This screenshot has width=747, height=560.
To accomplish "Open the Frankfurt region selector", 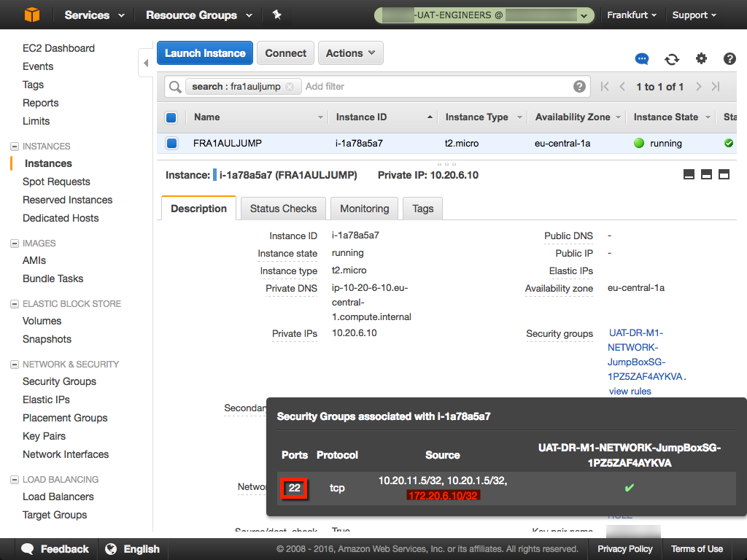I will pos(632,15).
